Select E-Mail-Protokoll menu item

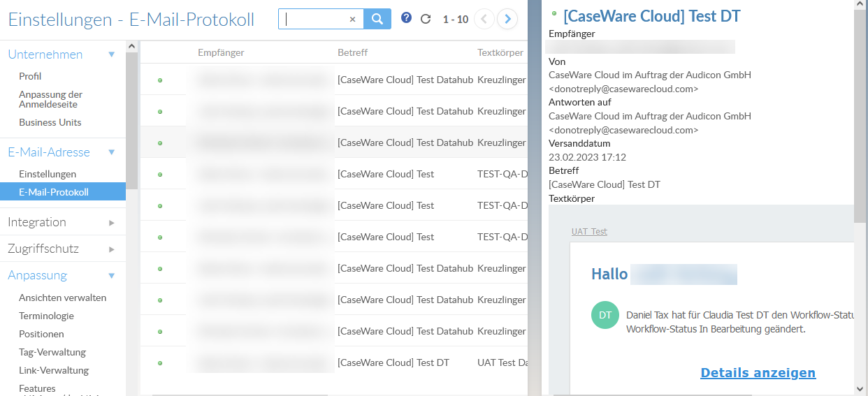tap(63, 192)
